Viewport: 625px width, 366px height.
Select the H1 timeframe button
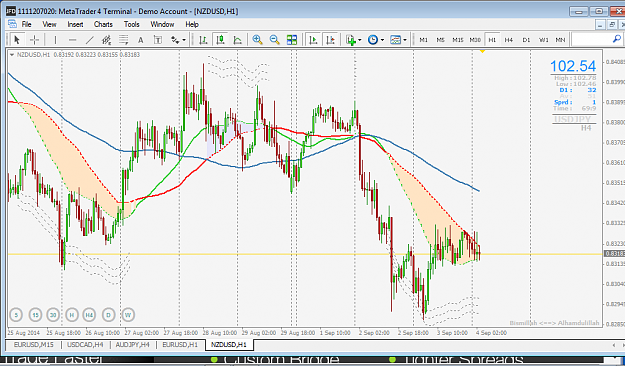point(492,40)
